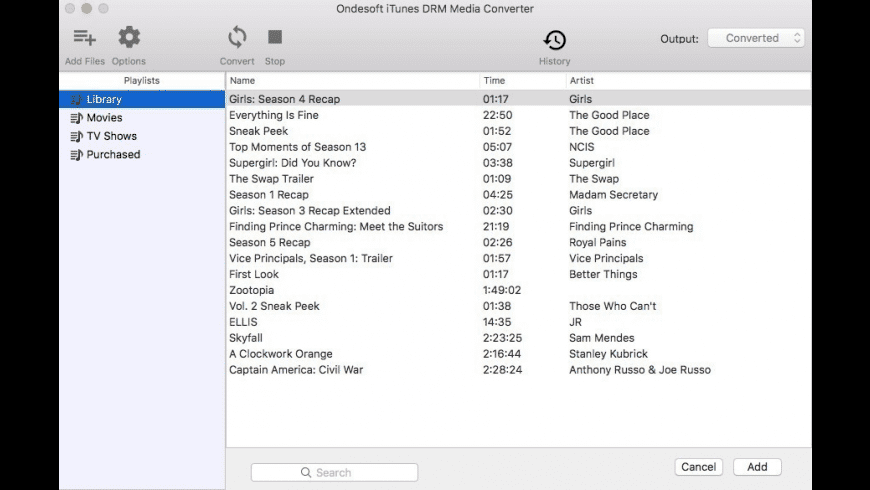Click into the Search field
The height and width of the screenshot is (490, 870).
coord(334,472)
